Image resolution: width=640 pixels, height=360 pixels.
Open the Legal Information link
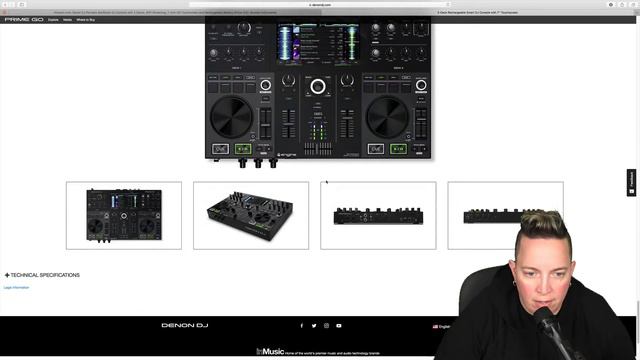point(16,287)
